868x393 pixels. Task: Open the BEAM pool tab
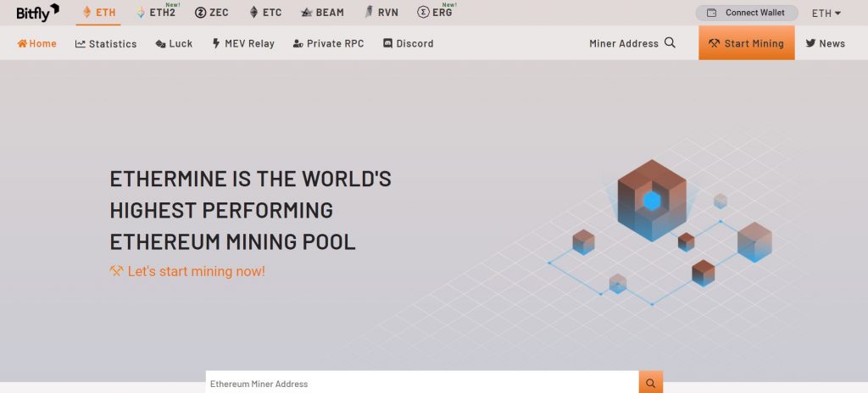tap(322, 12)
